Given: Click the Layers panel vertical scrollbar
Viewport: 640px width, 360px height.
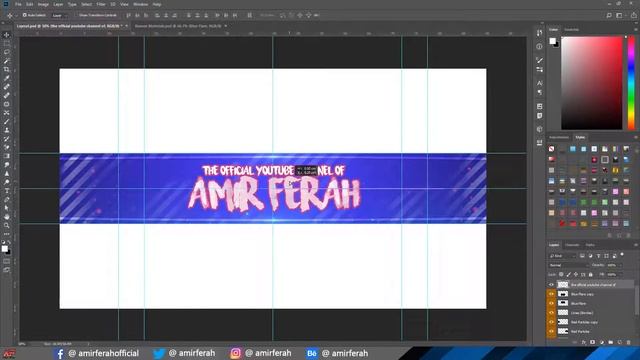Looking at the screenshot, I should pyautogui.click(x=636, y=300).
